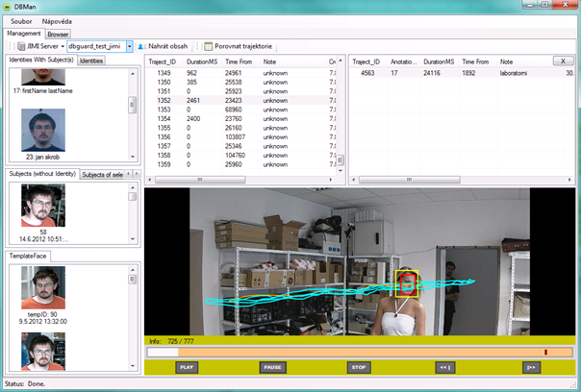Viewport: 581px width, 392px height.
Task: Click the Nahrát obsah user icon
Action: [141, 46]
